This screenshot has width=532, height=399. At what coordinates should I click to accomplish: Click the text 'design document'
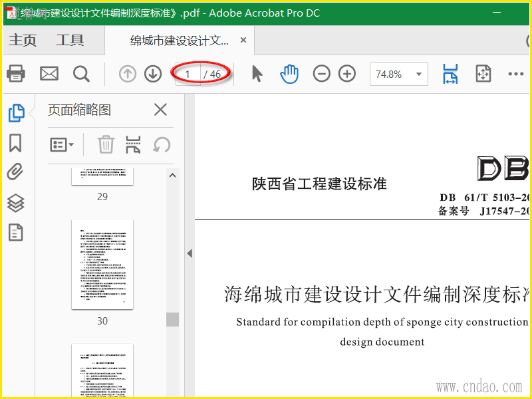(382, 341)
